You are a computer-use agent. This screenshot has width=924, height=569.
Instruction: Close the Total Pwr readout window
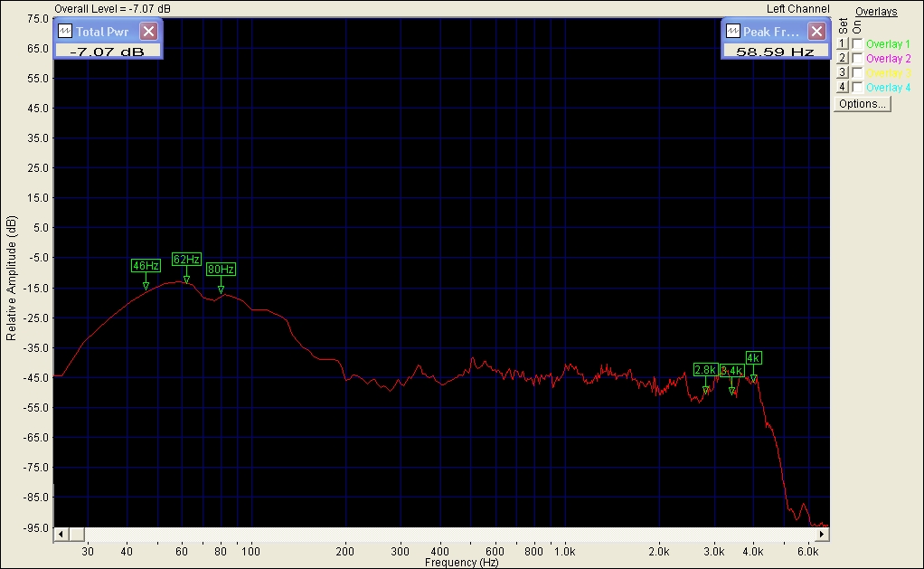coord(149,31)
